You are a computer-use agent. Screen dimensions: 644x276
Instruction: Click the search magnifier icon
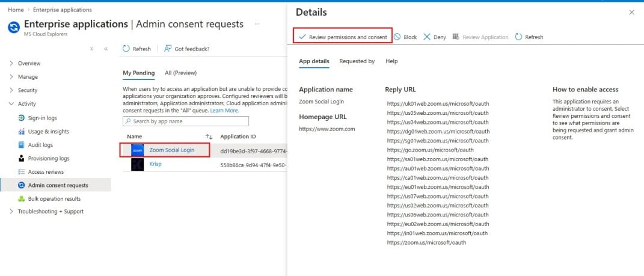tap(128, 121)
